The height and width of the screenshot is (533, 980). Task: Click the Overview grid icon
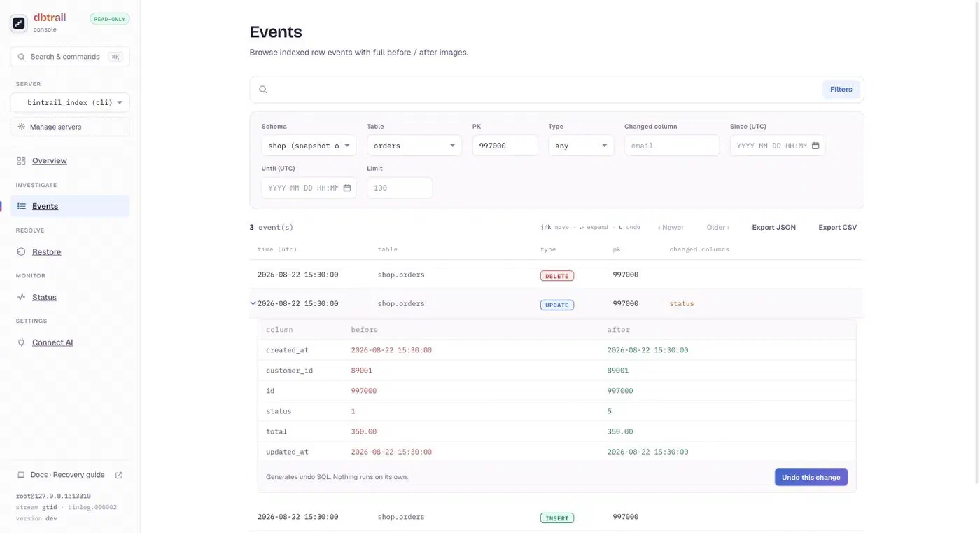coord(22,161)
